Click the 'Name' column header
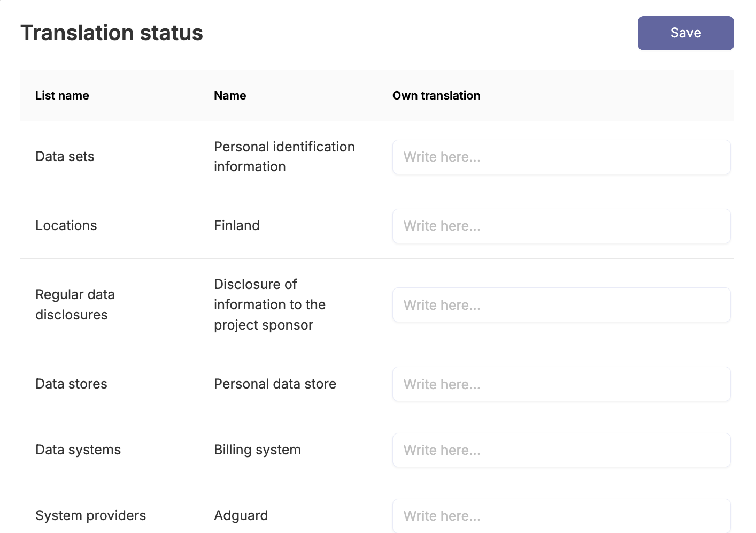Image resolution: width=756 pixels, height=533 pixels. [x=230, y=95]
